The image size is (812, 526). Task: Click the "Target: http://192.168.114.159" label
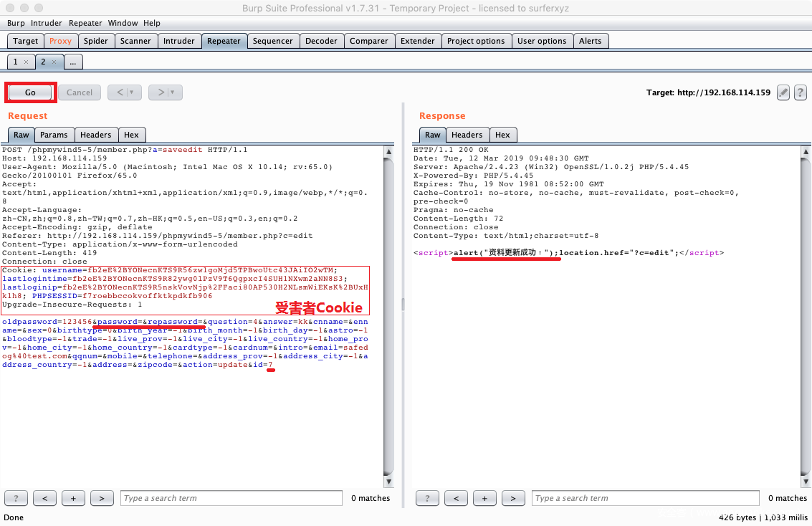tap(708, 92)
